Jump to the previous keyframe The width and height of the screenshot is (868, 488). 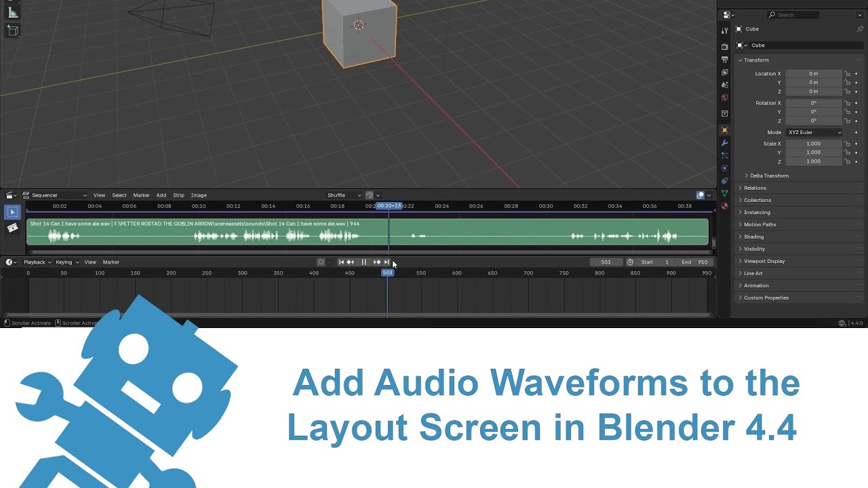pyautogui.click(x=351, y=262)
